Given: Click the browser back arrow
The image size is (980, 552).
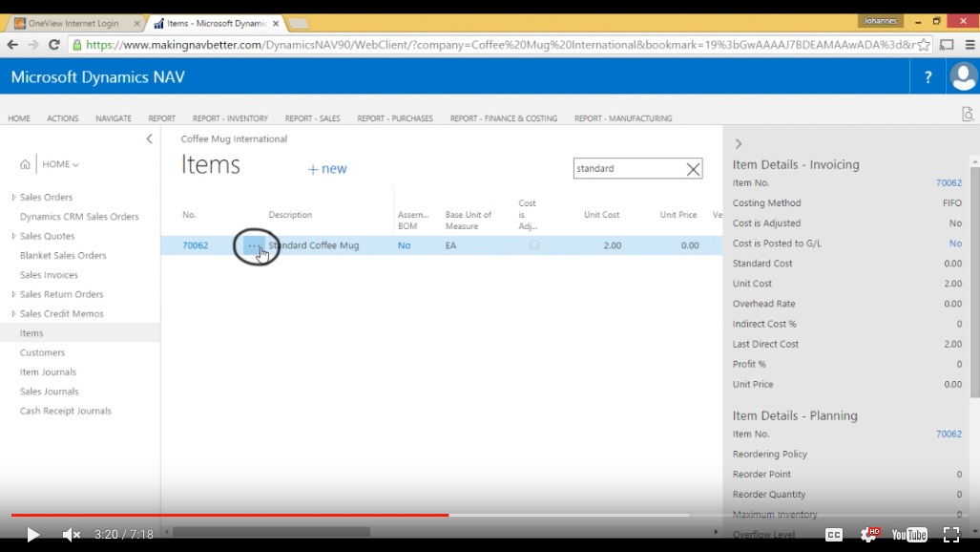Looking at the screenshot, I should pos(12,45).
